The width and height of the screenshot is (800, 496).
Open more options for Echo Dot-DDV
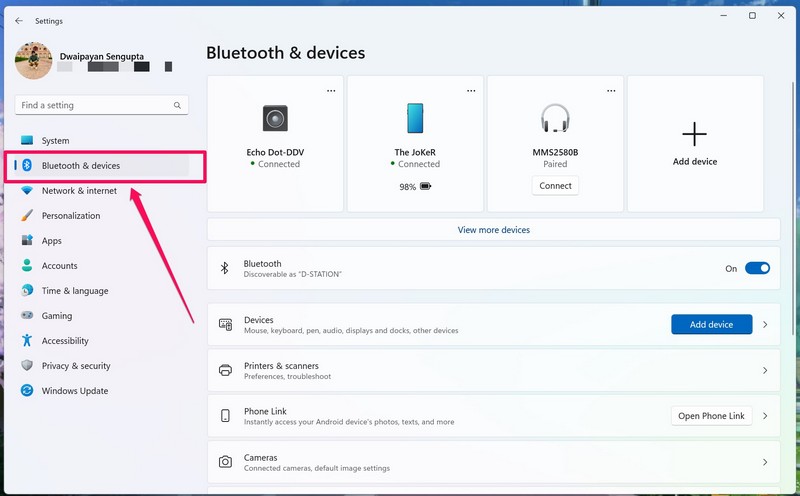[x=331, y=91]
